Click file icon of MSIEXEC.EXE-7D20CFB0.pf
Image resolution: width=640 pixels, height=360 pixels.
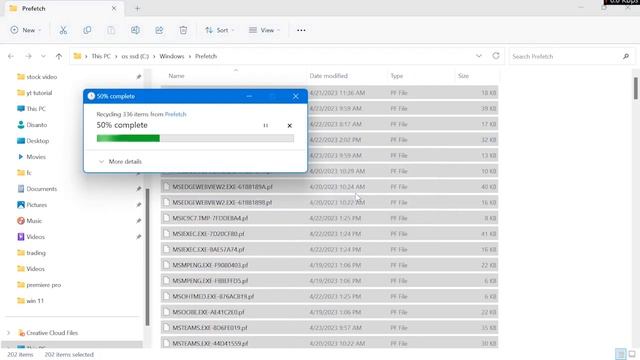point(166,234)
